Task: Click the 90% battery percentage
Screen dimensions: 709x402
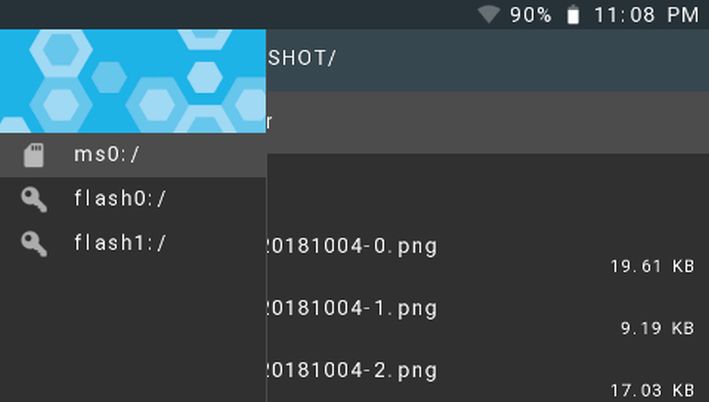Action: [531, 15]
